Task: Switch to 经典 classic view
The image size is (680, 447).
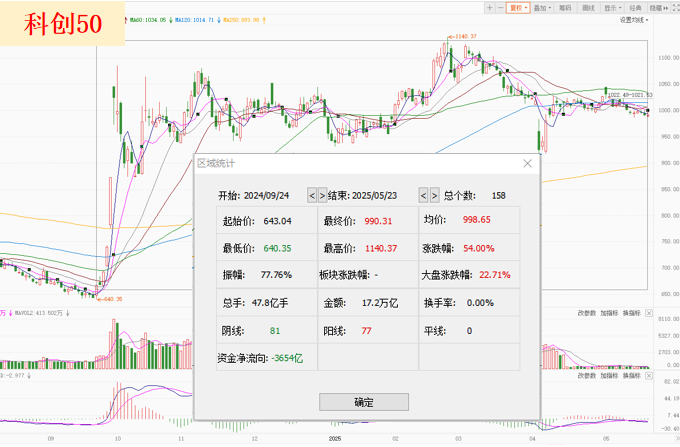Action: 635,8
